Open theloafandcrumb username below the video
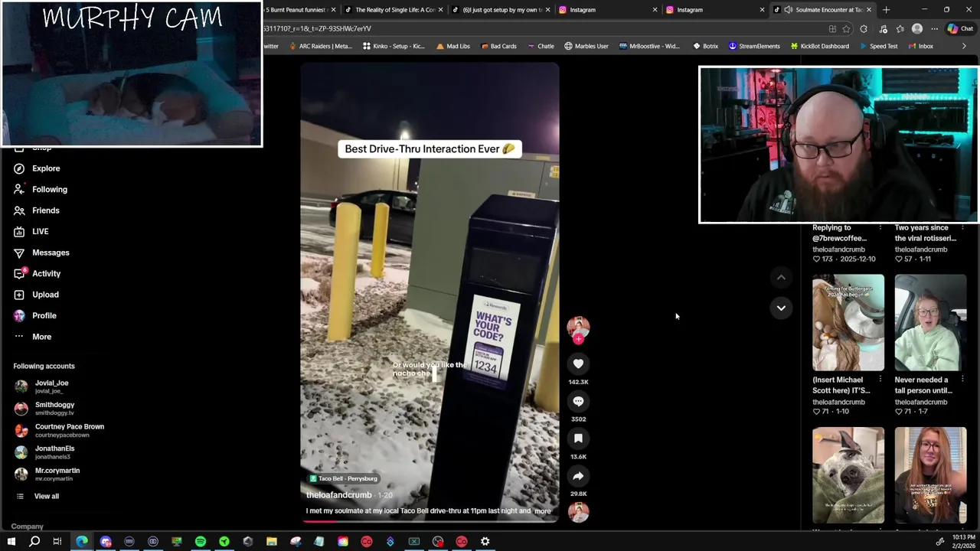Screen dimensions: 980x551 click(338, 495)
